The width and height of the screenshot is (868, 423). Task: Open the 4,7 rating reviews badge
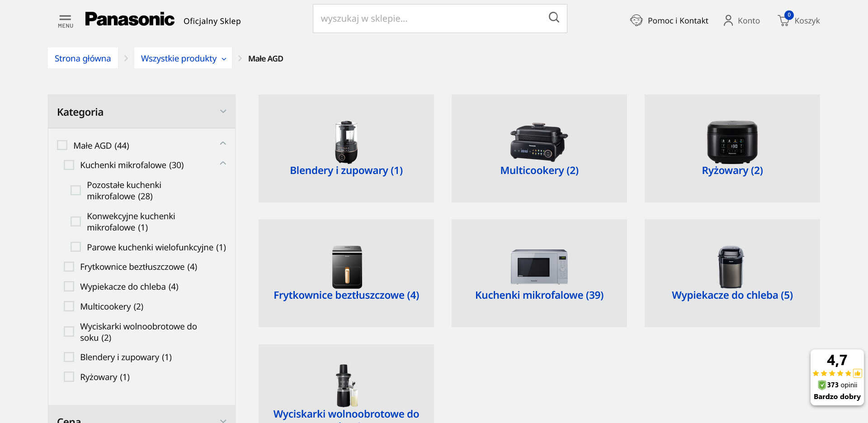pyautogui.click(x=837, y=377)
